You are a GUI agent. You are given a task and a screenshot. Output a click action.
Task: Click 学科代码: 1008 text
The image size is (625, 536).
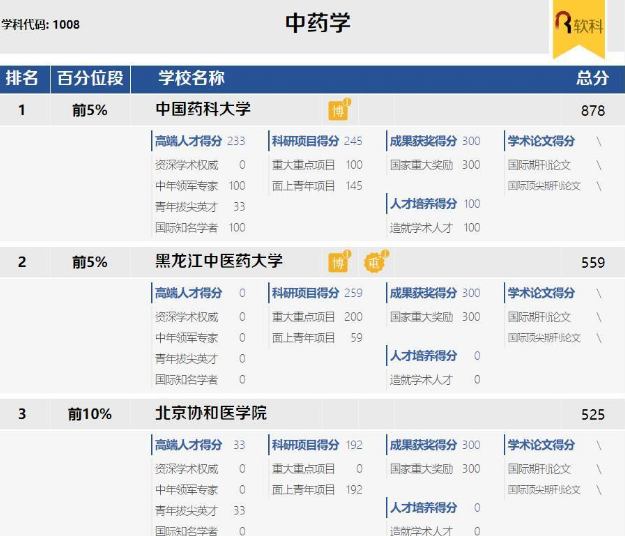click(x=40, y=25)
